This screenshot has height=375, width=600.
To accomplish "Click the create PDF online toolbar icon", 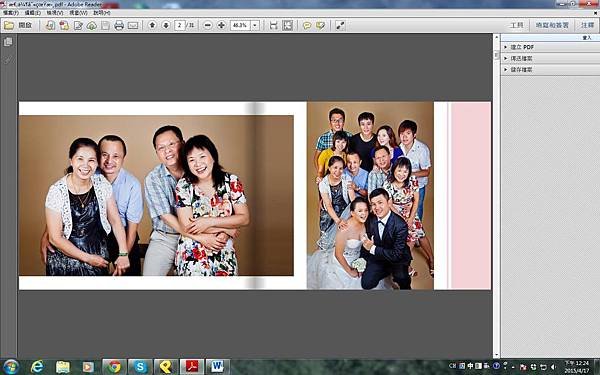I will pyautogui.click(x=50, y=26).
